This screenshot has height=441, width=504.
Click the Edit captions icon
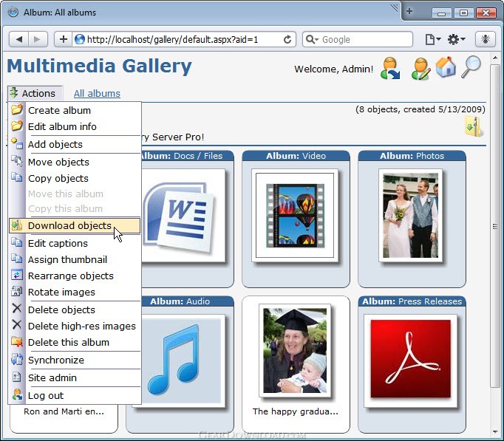click(x=17, y=242)
